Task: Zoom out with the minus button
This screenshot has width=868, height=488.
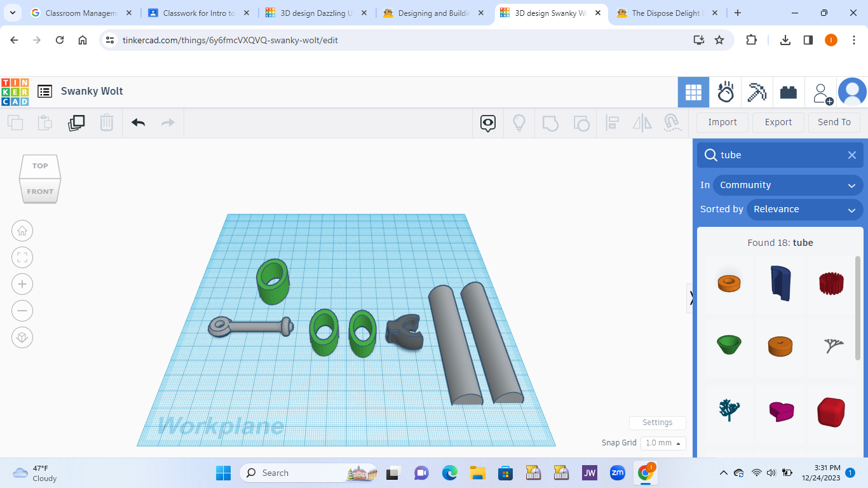Action: point(22,311)
